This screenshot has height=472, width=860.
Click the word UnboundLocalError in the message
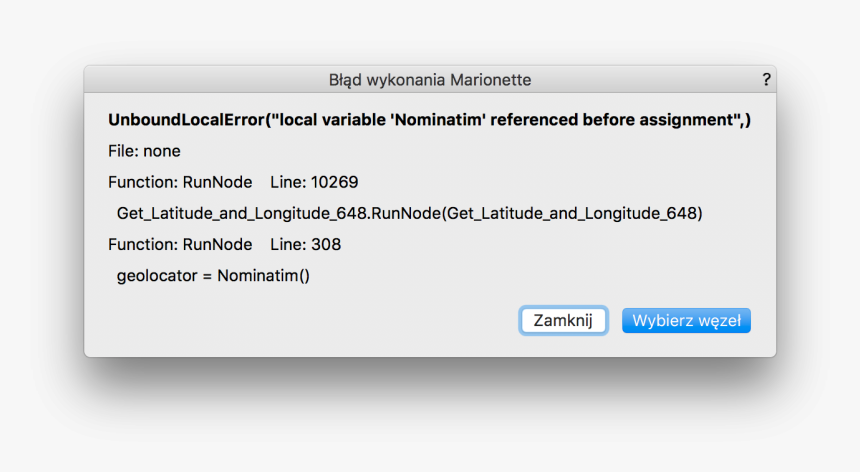(x=187, y=120)
